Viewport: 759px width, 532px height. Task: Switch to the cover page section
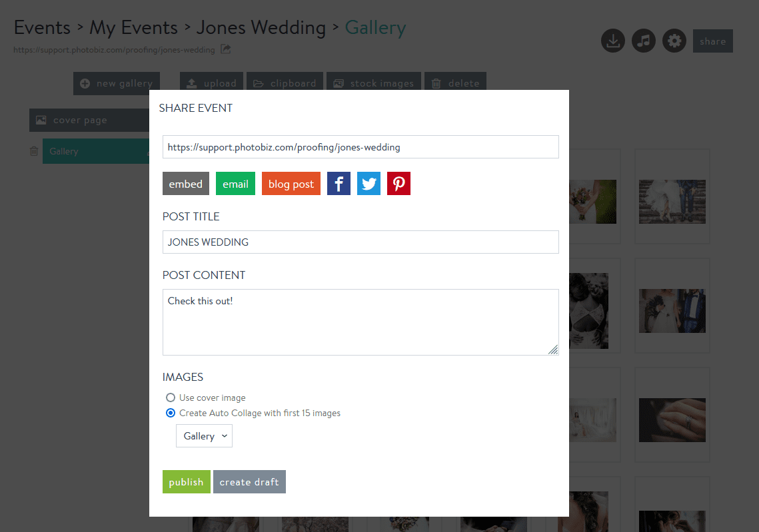click(79, 120)
